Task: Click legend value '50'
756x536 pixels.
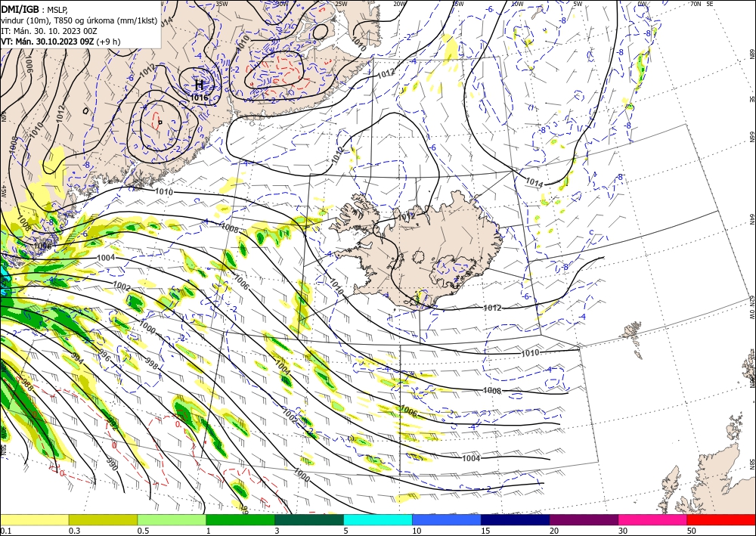Action: pyautogui.click(x=692, y=531)
